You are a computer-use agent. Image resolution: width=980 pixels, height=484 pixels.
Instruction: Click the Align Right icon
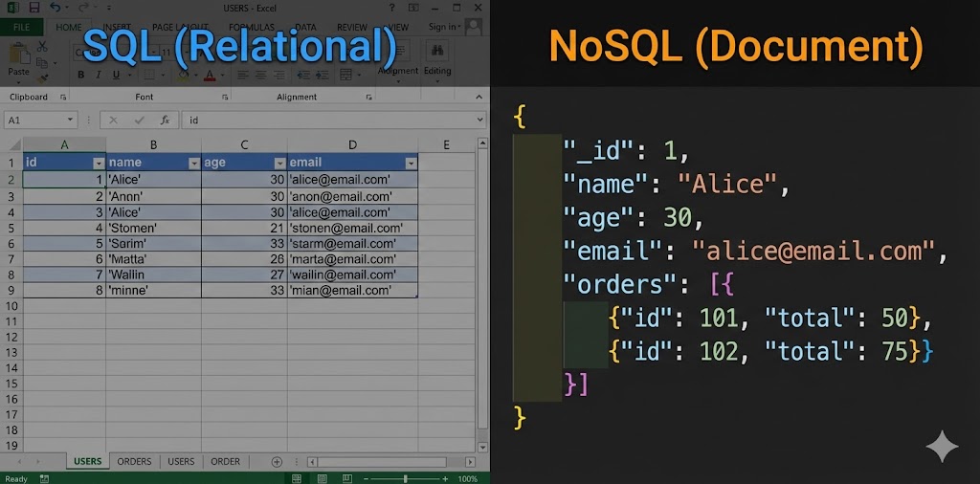click(278, 75)
